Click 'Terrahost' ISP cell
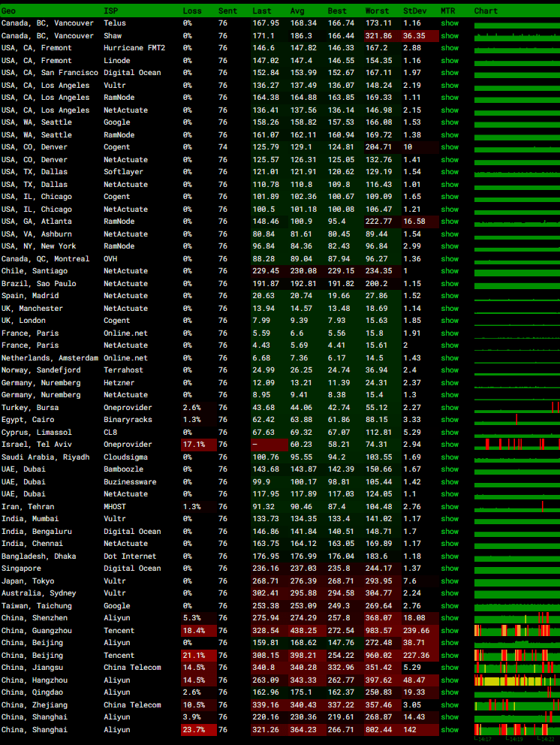The height and width of the screenshot is (745, 560). point(125,370)
